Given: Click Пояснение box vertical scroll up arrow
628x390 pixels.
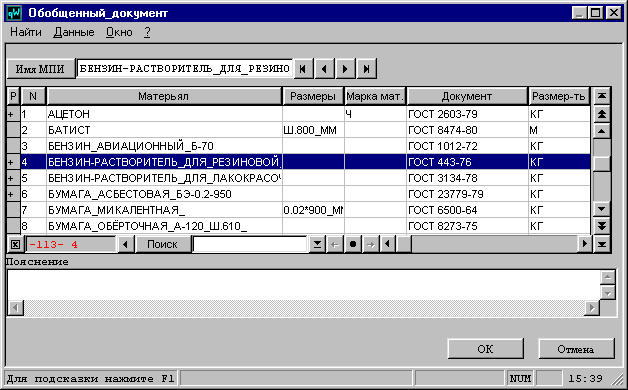Looking at the screenshot, I should pos(608,277).
